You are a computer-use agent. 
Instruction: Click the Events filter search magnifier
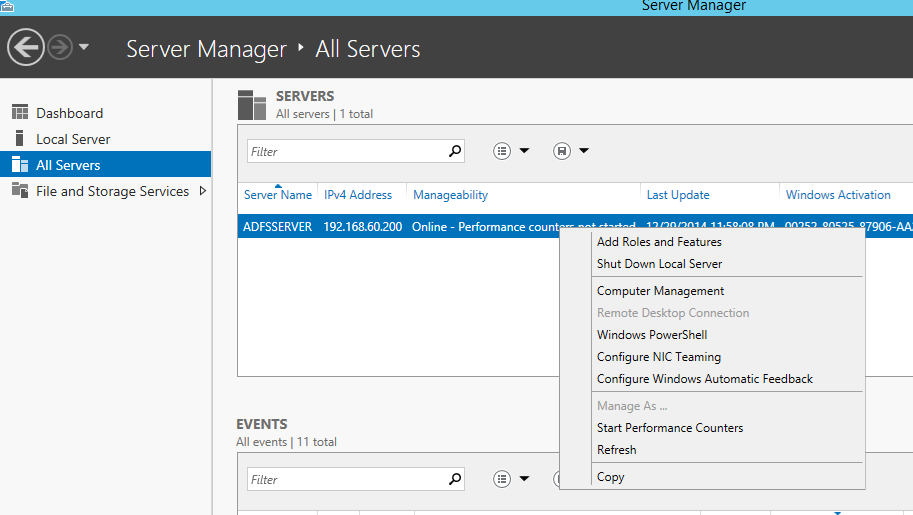pos(455,479)
